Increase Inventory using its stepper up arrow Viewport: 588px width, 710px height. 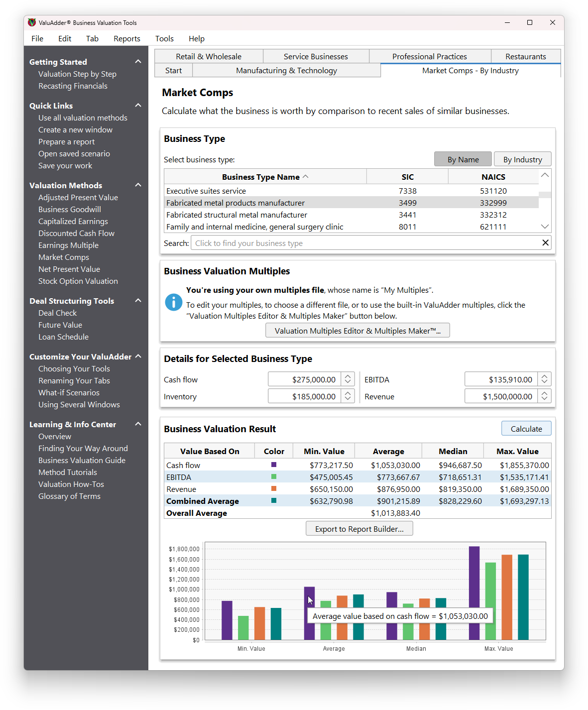(x=347, y=393)
